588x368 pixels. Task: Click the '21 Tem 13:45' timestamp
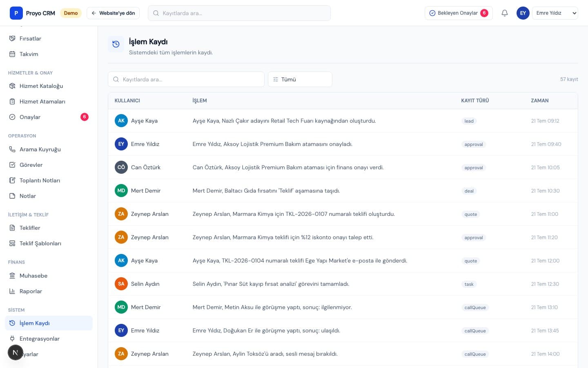[x=545, y=330]
